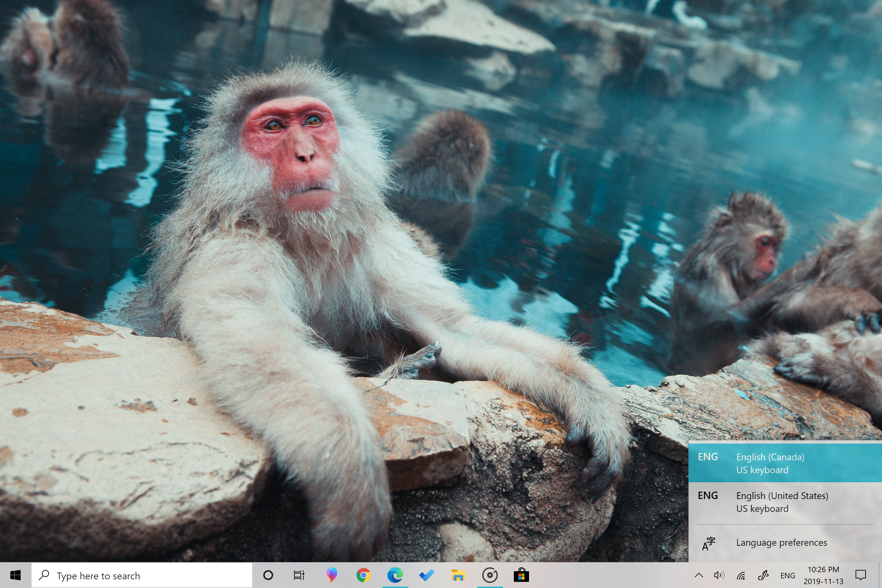882x588 pixels.
Task: Open Task View from the taskbar
Action: coord(299,575)
